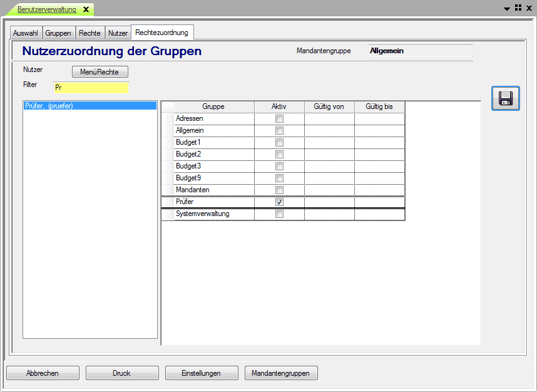537x392 pixels.
Task: Click the Abbrechen button
Action: click(43, 373)
